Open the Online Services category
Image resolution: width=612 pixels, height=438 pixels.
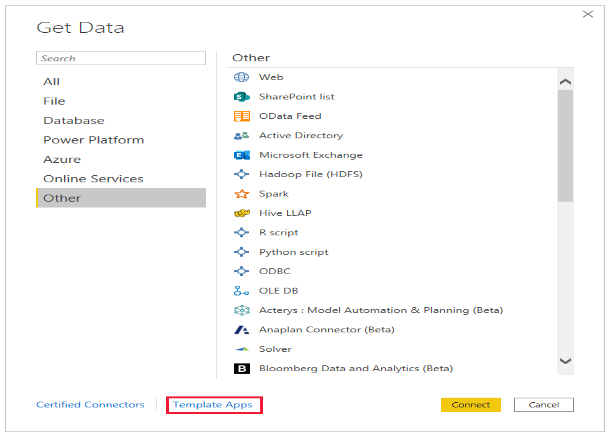point(93,179)
